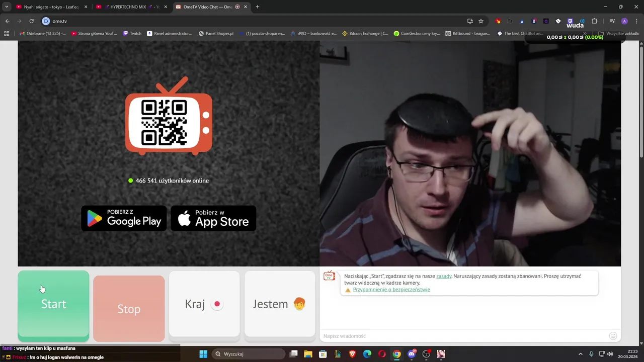Click the Napisz wiadomość message field

463,336
